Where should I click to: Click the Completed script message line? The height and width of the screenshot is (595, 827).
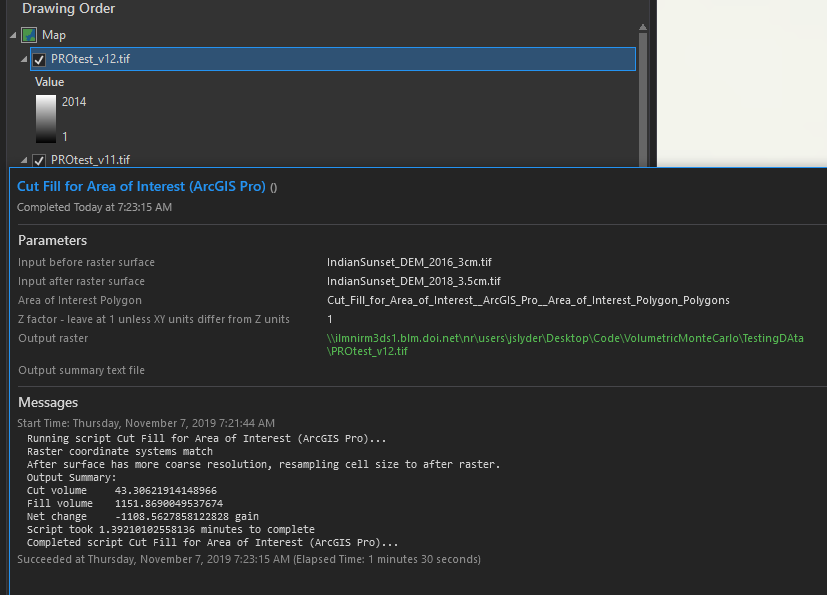coord(213,542)
